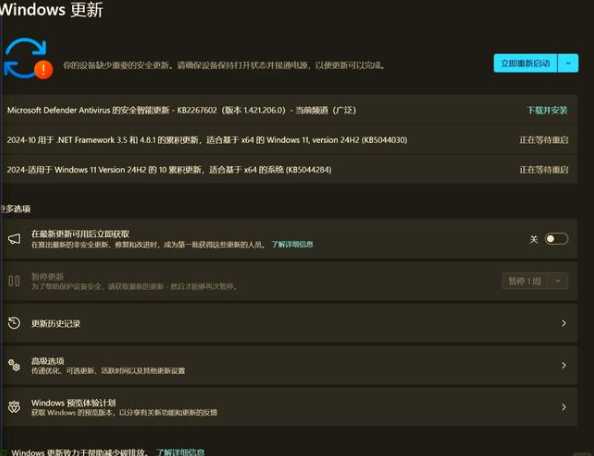Open the dropdown arrow beside the restart button

568,63
